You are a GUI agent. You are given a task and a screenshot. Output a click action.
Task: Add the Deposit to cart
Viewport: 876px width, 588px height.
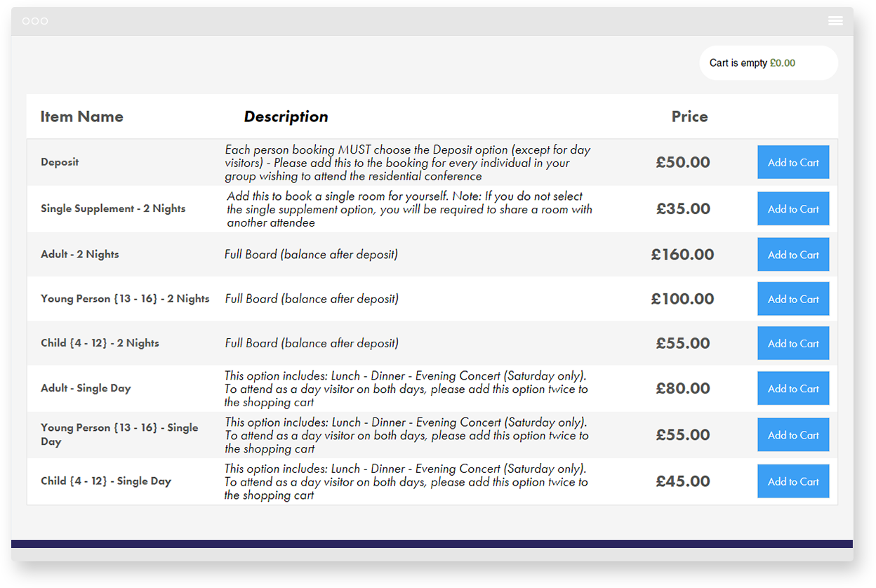point(793,162)
